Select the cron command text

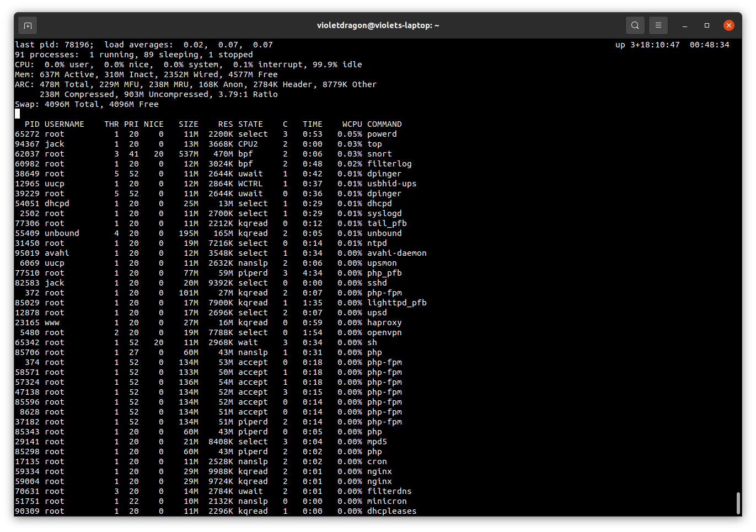tap(377, 461)
